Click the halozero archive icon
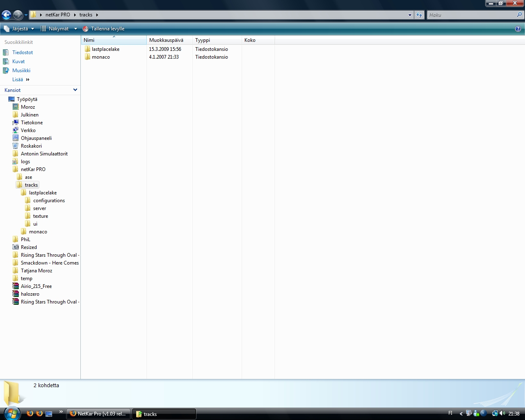Screen dimensions: 525x420 (16, 294)
